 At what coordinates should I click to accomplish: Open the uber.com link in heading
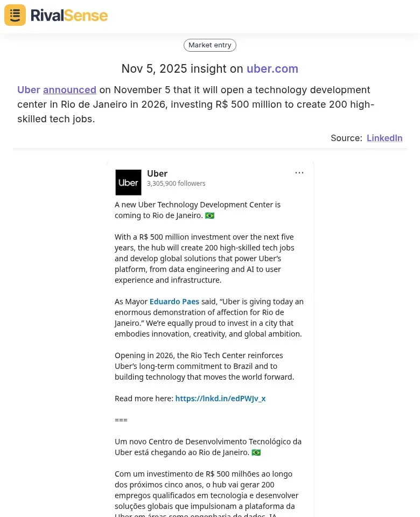[272, 69]
